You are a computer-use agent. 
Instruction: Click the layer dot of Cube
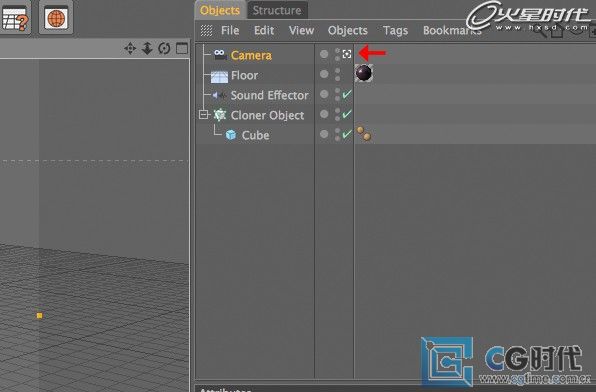pos(324,134)
